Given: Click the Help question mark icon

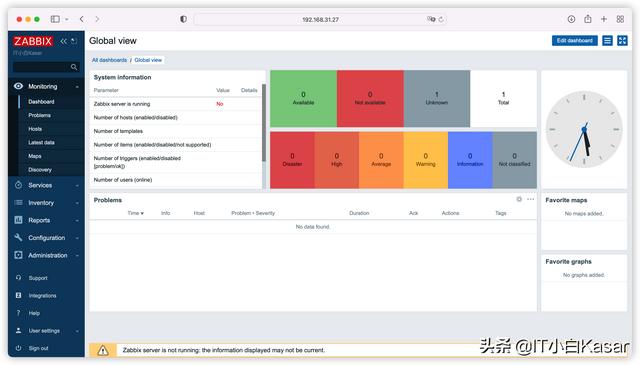Looking at the screenshot, I should (x=18, y=313).
